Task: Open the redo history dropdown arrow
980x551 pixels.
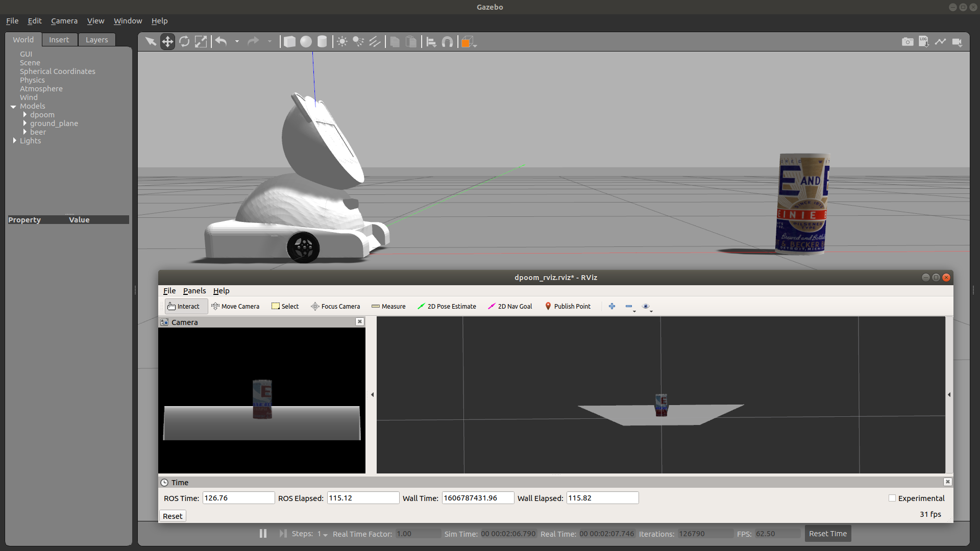Action: [269, 42]
